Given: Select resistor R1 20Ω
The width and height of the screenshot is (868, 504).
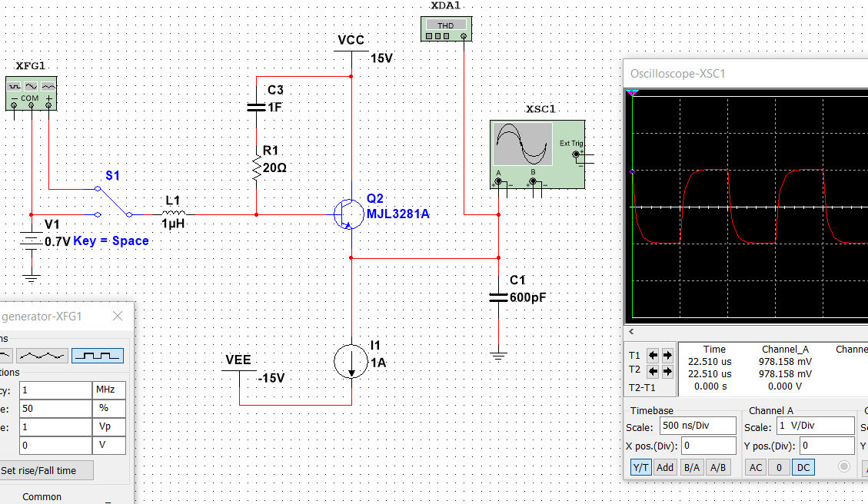Looking at the screenshot, I should coord(256,167).
